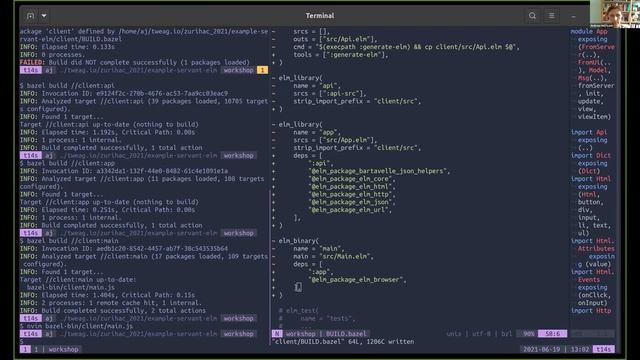Click 'Elapsed time: 0.251s' info line
This screenshot has width=640, height=360.
click(x=107, y=210)
